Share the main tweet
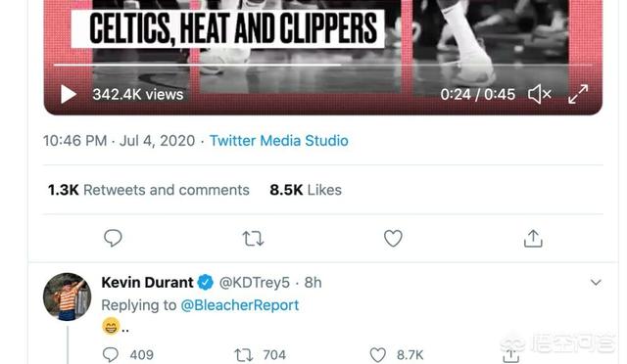This screenshot has height=364, width=627. 533,238
